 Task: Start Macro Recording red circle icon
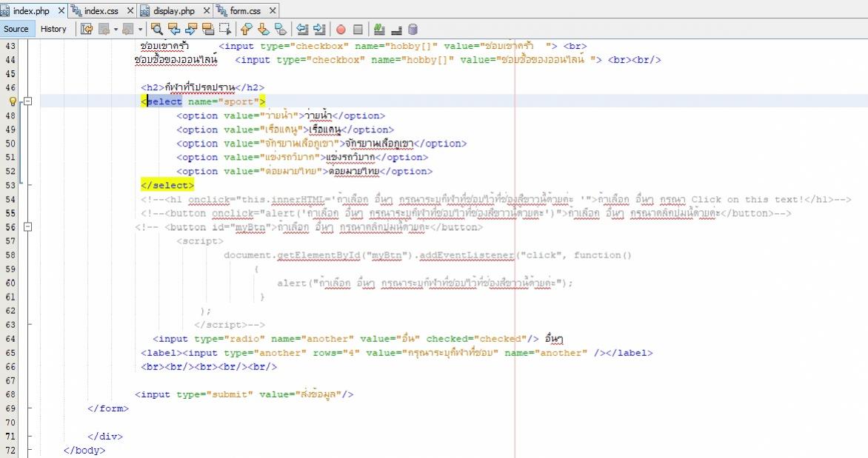pyautogui.click(x=341, y=30)
